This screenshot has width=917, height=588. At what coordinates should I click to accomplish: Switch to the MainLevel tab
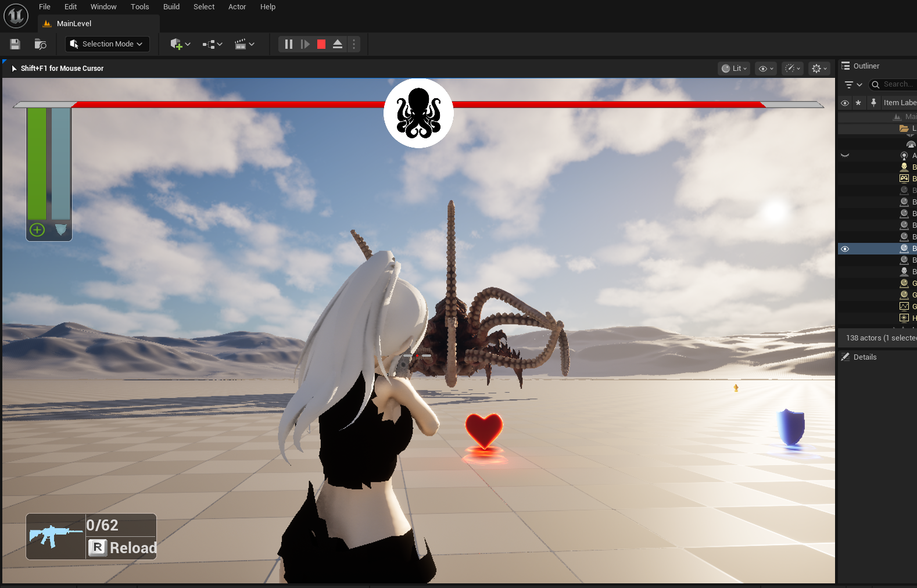pos(99,24)
